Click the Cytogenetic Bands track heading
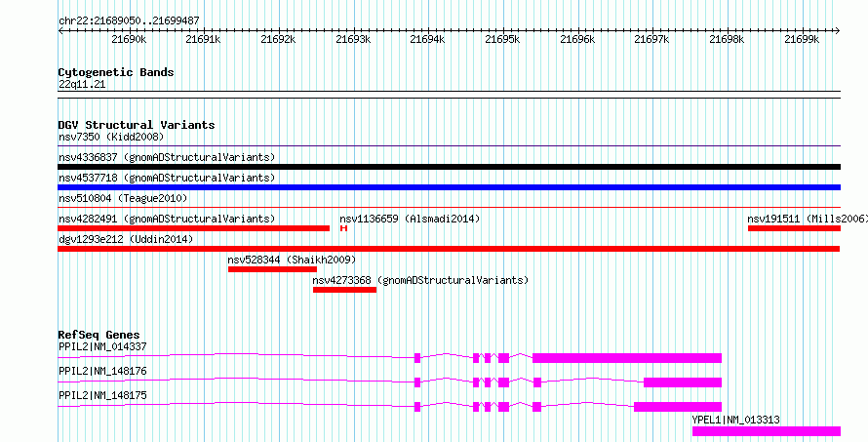The height and width of the screenshot is (442, 868). tap(116, 72)
